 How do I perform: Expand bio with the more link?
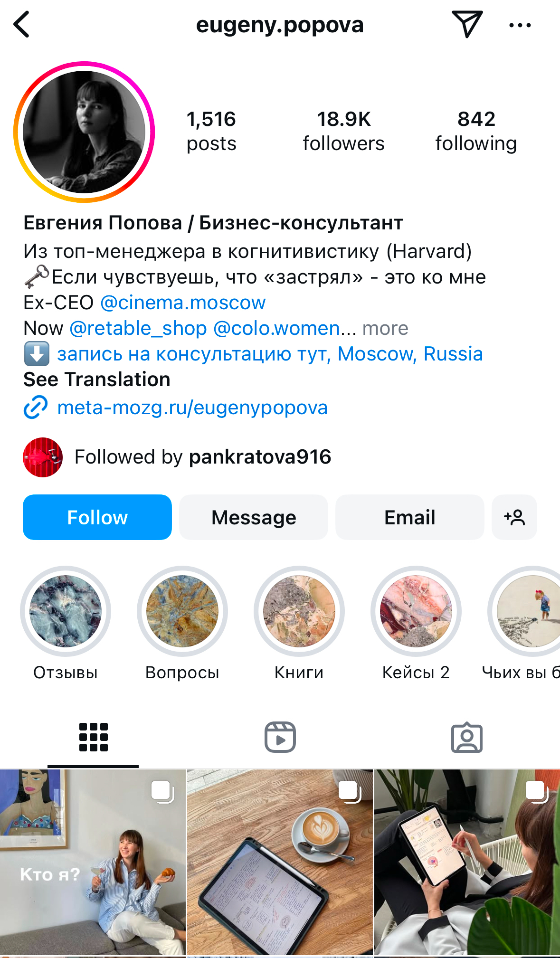385,328
